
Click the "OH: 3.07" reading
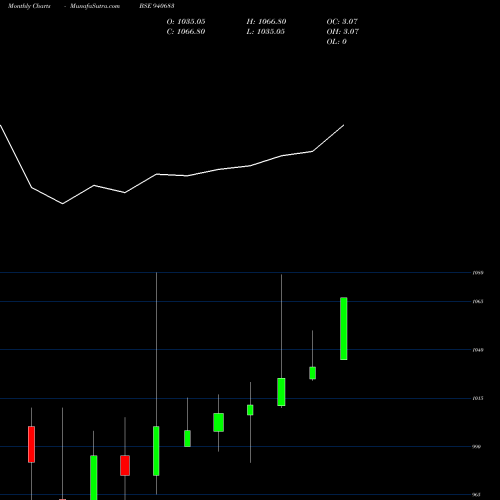click(343, 32)
